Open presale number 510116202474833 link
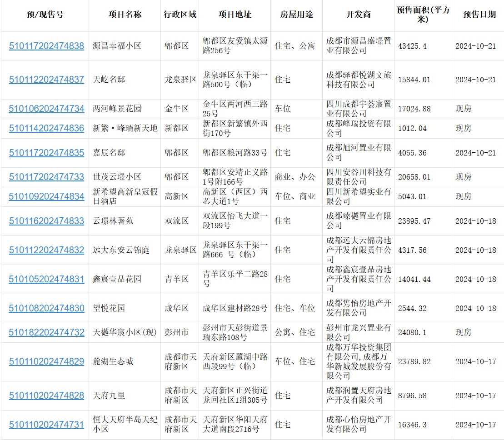Screen dimensions: 504x441 click(x=46, y=221)
